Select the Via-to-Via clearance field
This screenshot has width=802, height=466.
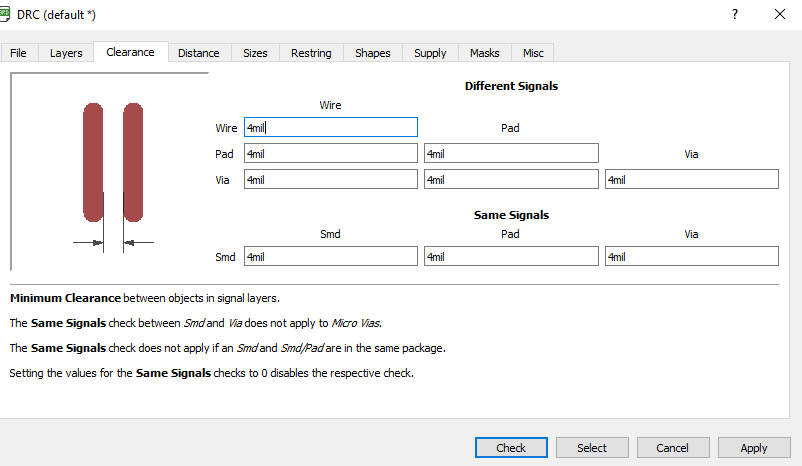[691, 179]
